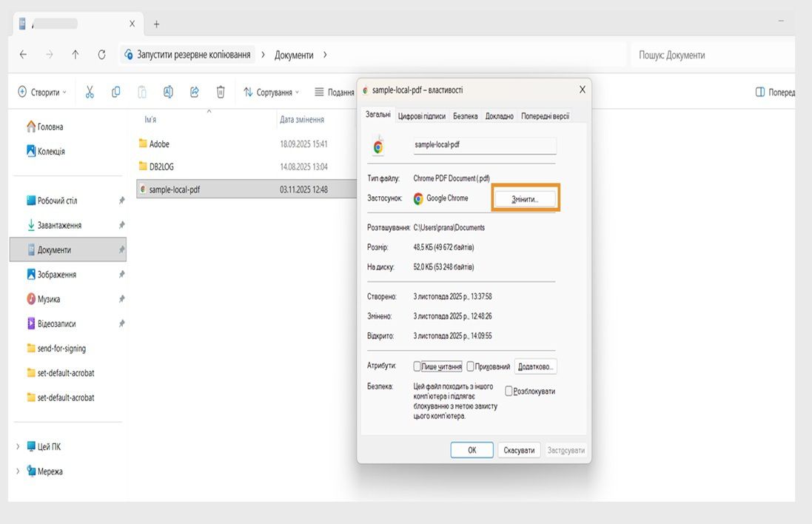The height and width of the screenshot is (524, 812).
Task: Switch to the Цифрові підписи tab
Action: (421, 116)
